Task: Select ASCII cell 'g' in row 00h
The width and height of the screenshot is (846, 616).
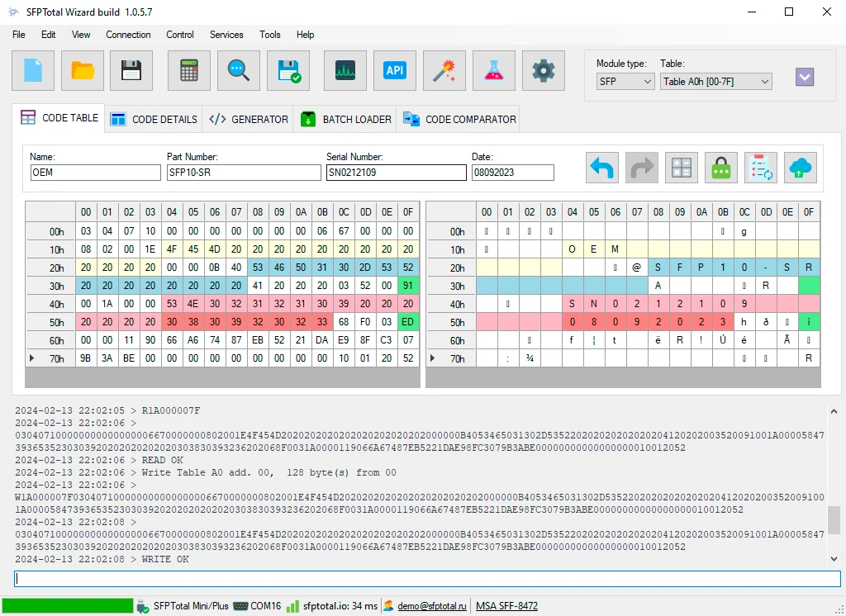Action: [744, 231]
